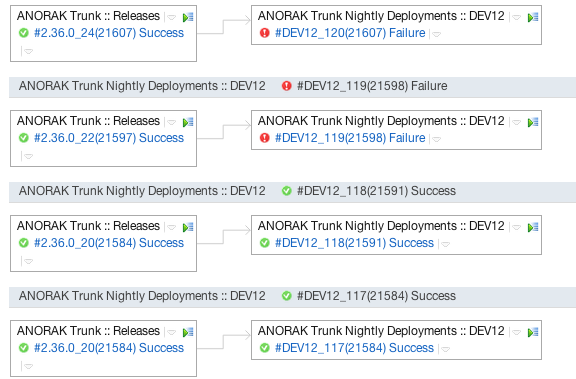Expand dropdown beside #DEV12_119(21598) Failure link
The height and width of the screenshot is (379, 576).
(x=436, y=139)
